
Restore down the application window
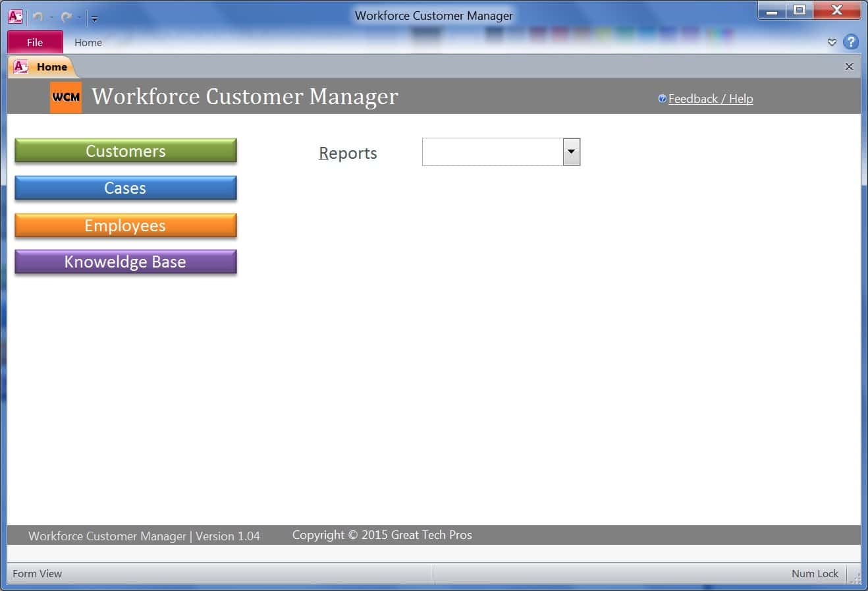[x=800, y=11]
